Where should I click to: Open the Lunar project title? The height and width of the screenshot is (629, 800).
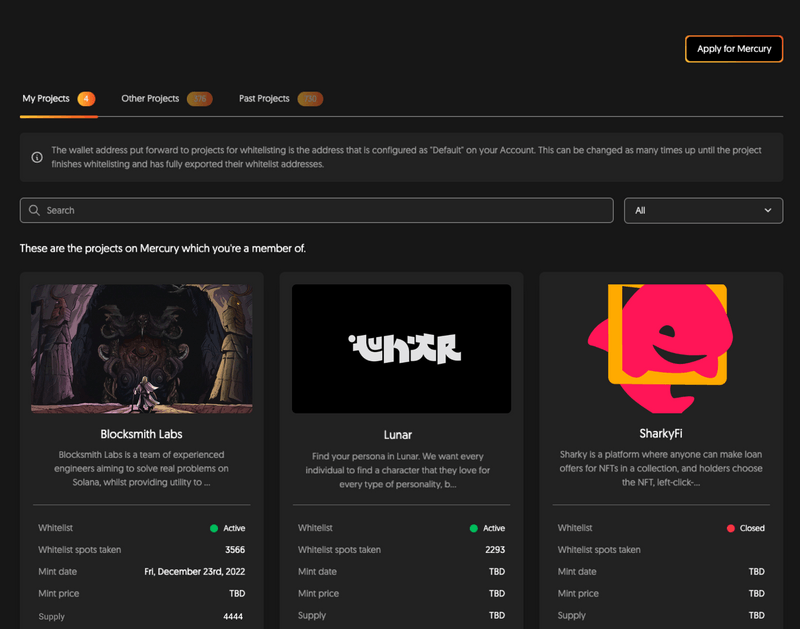398,435
